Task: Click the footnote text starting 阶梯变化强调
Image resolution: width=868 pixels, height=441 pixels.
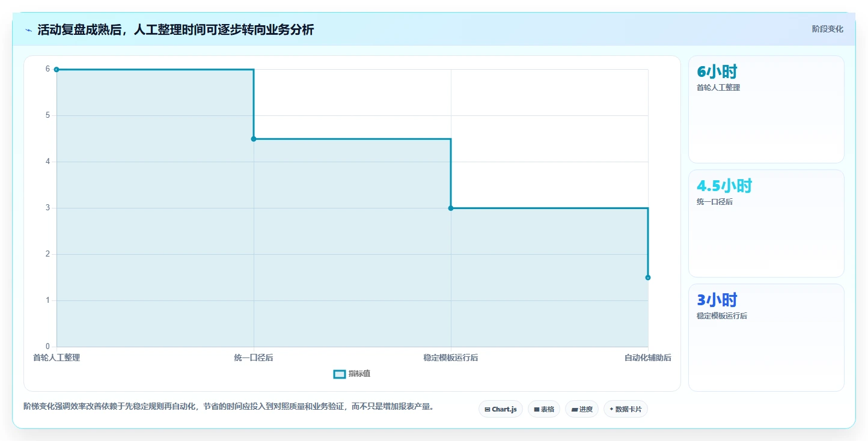Action: tap(228, 407)
